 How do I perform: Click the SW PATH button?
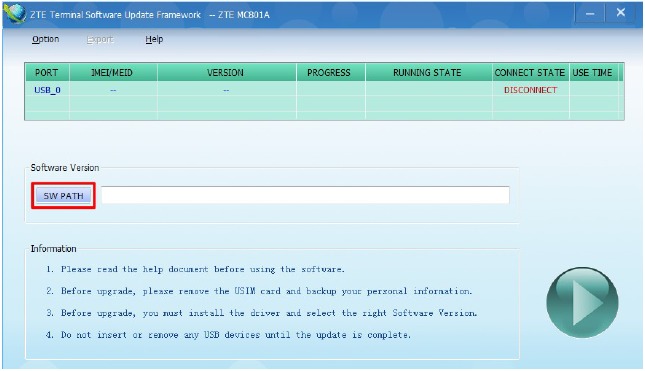tap(63, 196)
